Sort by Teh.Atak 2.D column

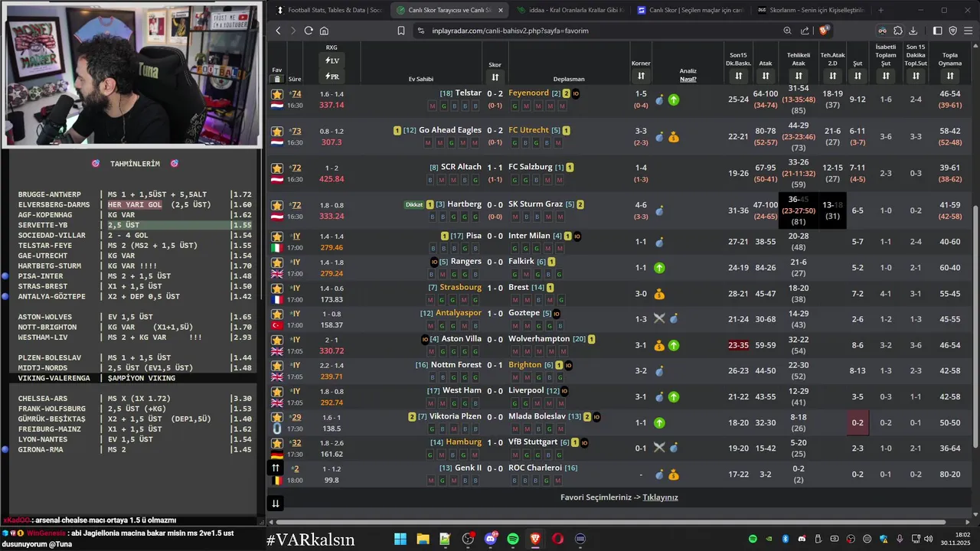[x=832, y=76]
